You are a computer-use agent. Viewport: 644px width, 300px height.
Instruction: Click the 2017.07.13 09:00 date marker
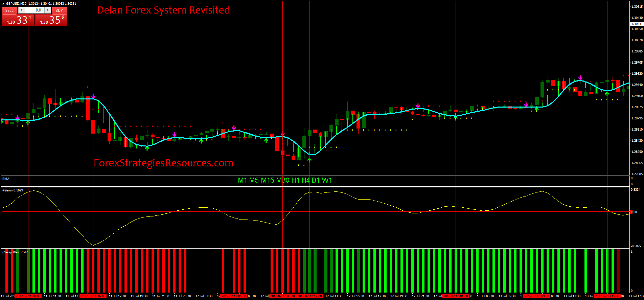[537, 296]
